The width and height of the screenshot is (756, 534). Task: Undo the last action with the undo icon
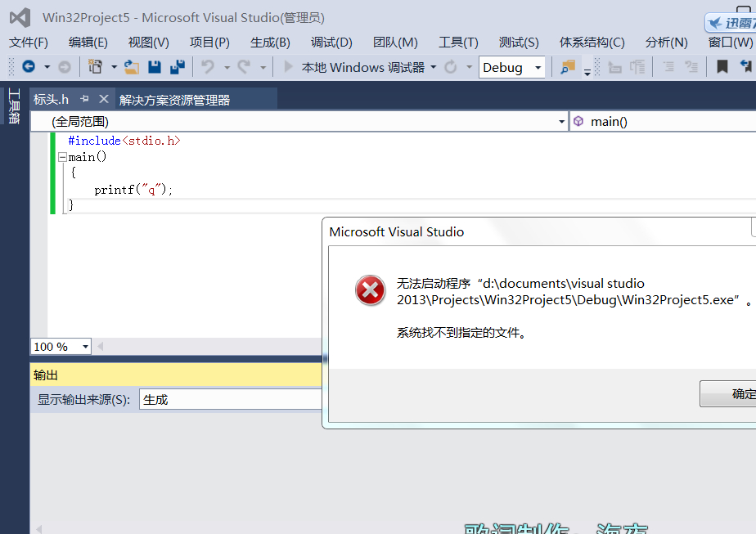point(208,66)
